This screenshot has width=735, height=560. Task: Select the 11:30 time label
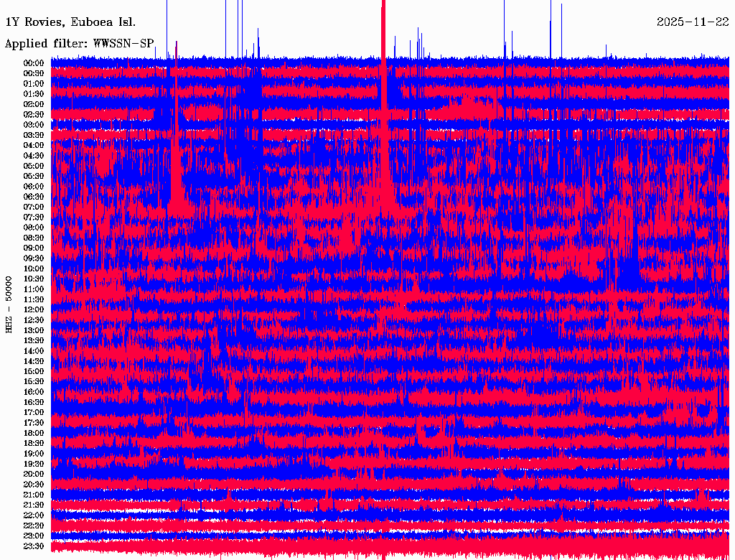tap(34, 299)
